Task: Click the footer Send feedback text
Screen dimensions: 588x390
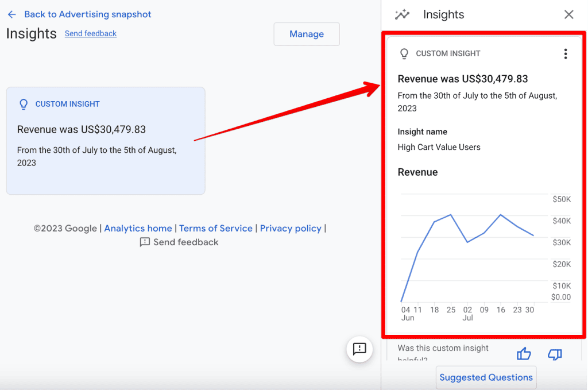Action: [x=185, y=242]
